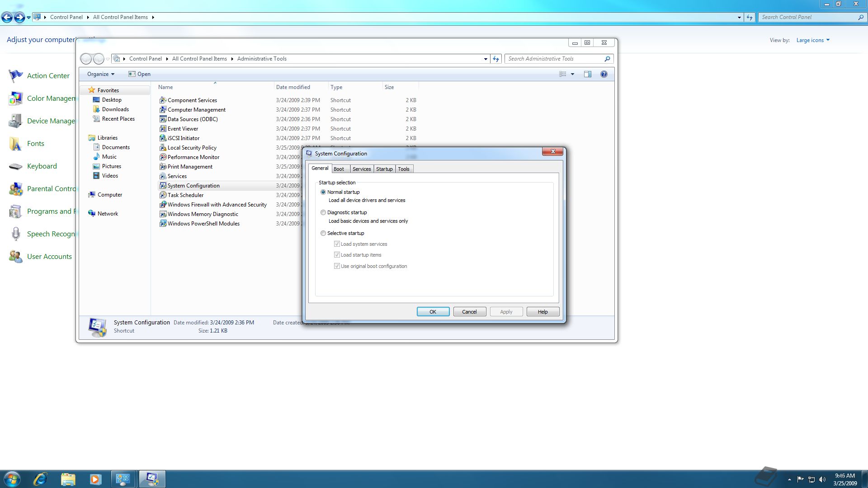Expand the change-view dropdown arrow

pyautogui.click(x=572, y=74)
